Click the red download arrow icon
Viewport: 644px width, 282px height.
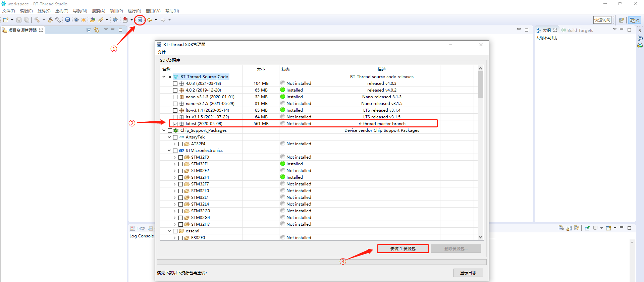point(125,20)
